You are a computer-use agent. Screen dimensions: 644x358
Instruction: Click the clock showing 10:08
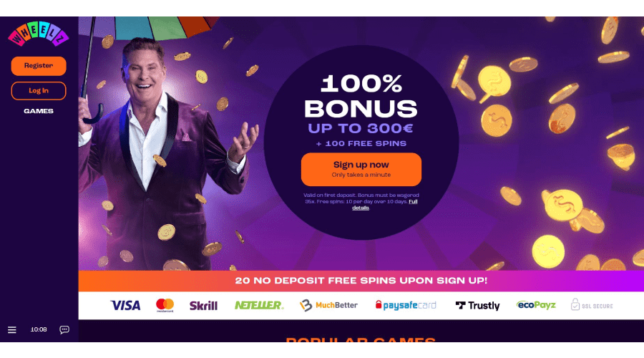39,329
